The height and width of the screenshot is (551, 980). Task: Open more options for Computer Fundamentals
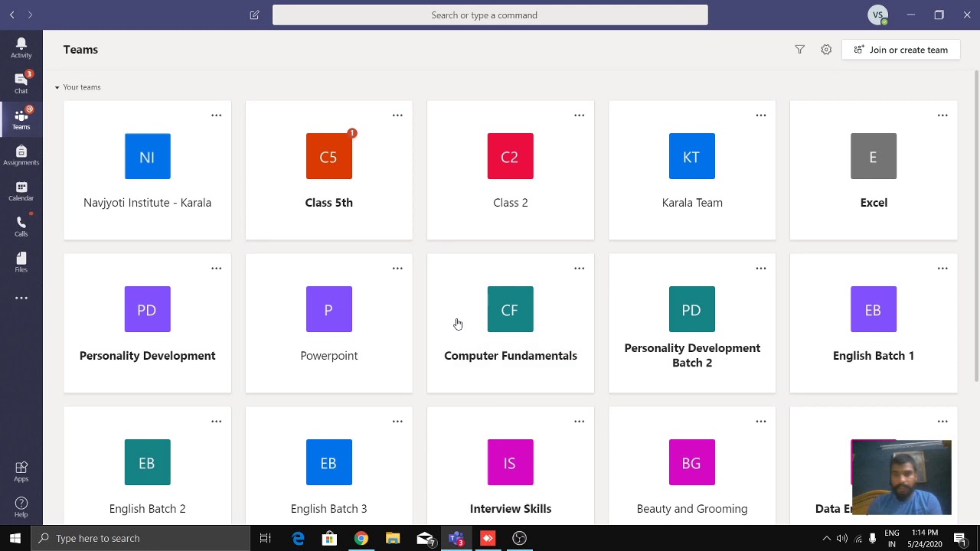pos(579,269)
